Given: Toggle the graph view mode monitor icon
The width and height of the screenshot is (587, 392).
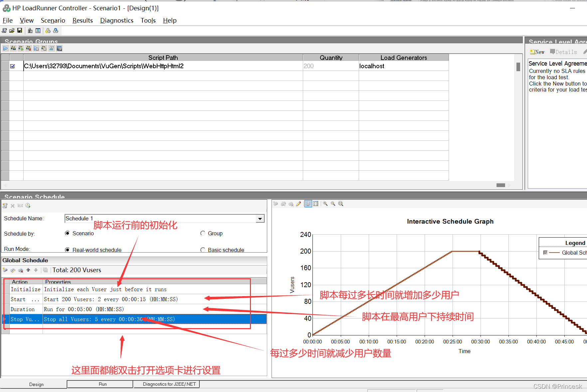Looking at the screenshot, I should click(308, 204).
